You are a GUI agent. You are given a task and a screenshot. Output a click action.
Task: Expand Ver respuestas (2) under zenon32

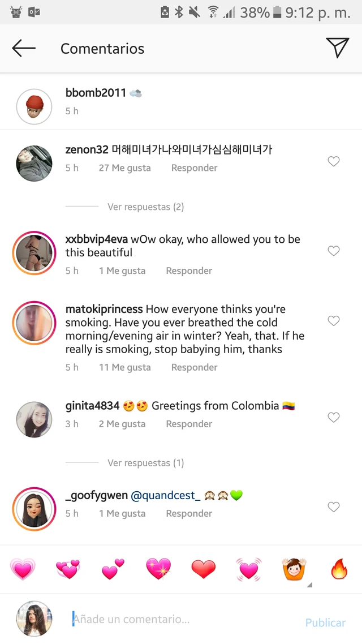coord(146,207)
